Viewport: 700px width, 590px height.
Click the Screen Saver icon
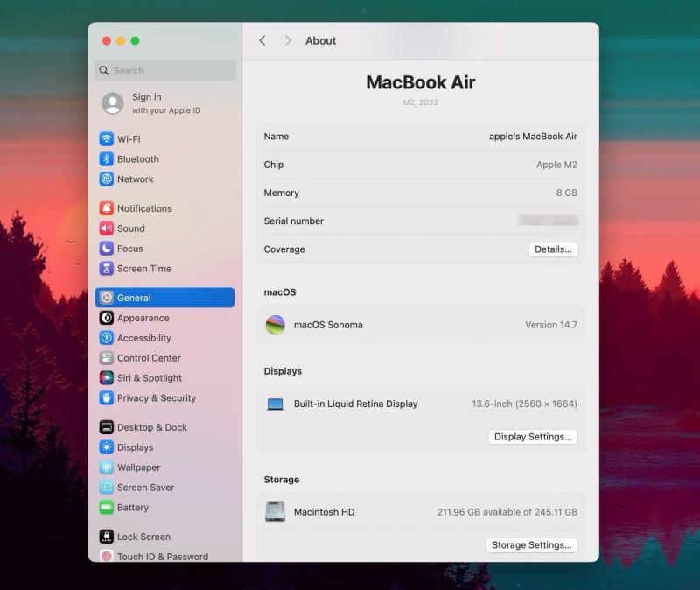[x=106, y=488]
